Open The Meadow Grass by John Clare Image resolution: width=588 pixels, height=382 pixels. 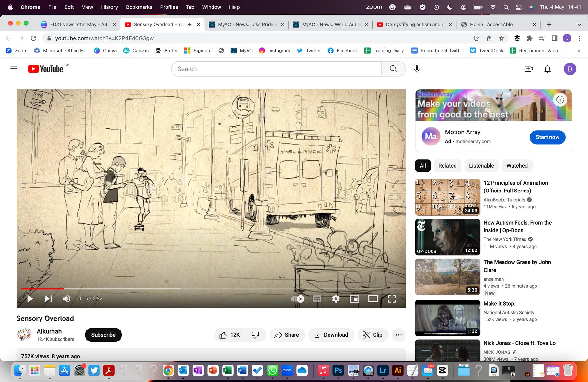coord(517,266)
